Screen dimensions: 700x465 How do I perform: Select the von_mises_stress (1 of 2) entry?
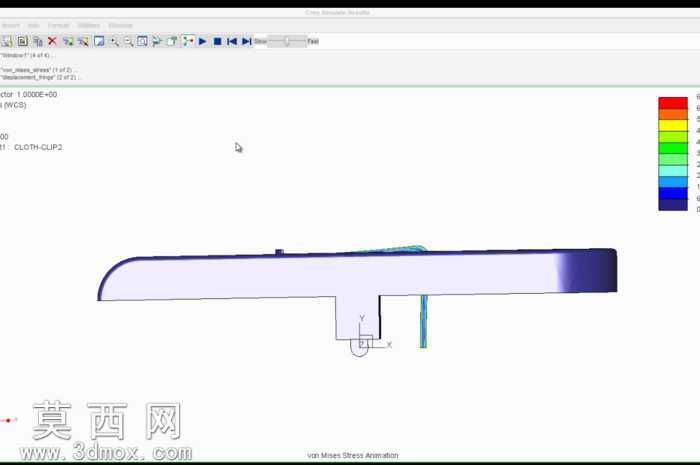pos(37,70)
